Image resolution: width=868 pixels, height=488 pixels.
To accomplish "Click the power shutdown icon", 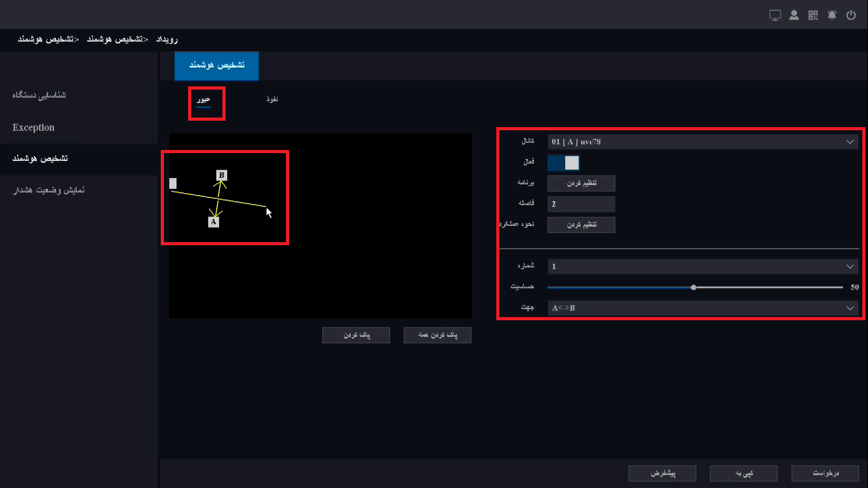I will [851, 15].
